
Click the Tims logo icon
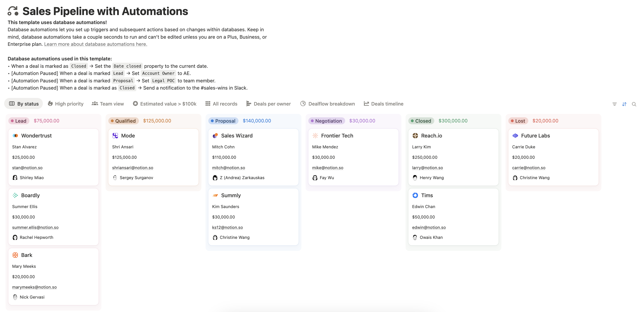[x=415, y=195]
